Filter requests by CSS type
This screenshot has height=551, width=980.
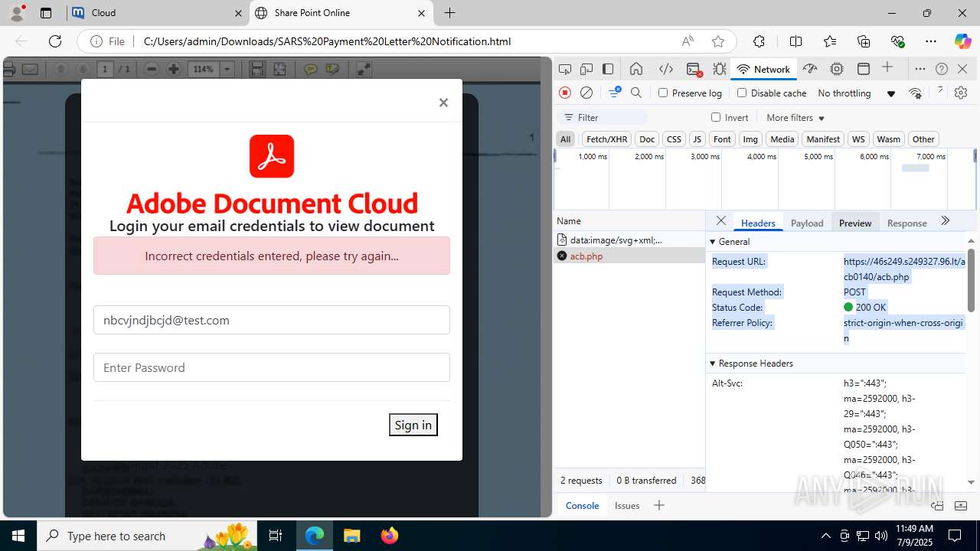(674, 139)
